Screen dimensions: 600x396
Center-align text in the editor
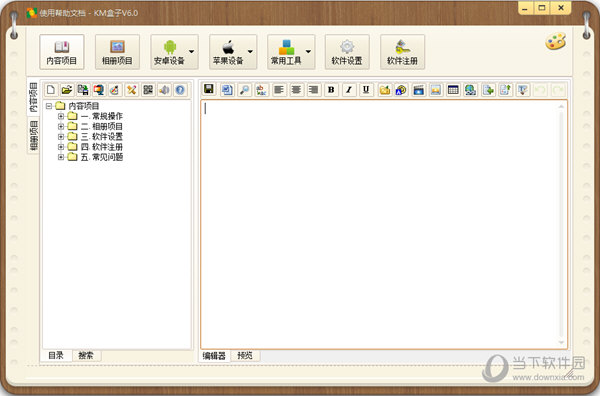[x=296, y=90]
